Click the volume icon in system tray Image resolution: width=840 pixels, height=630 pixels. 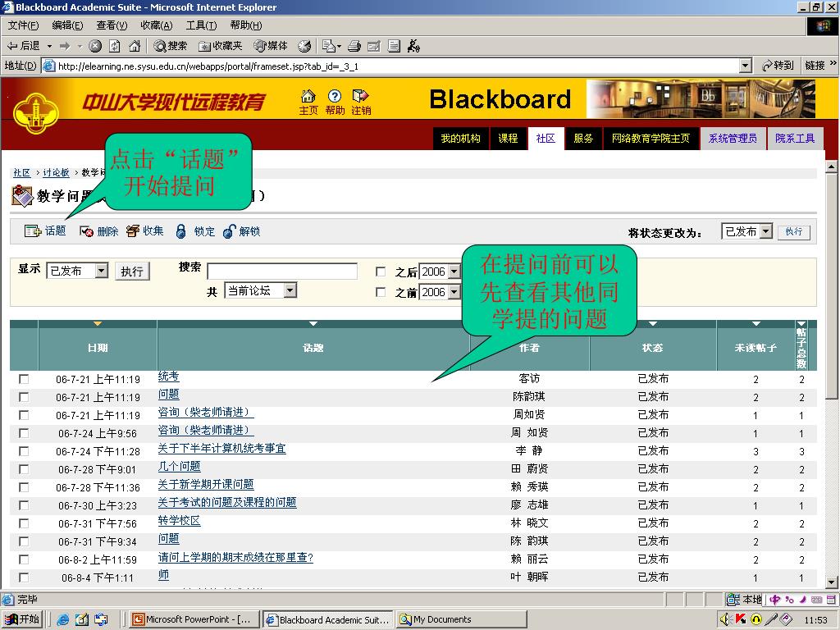725,619
